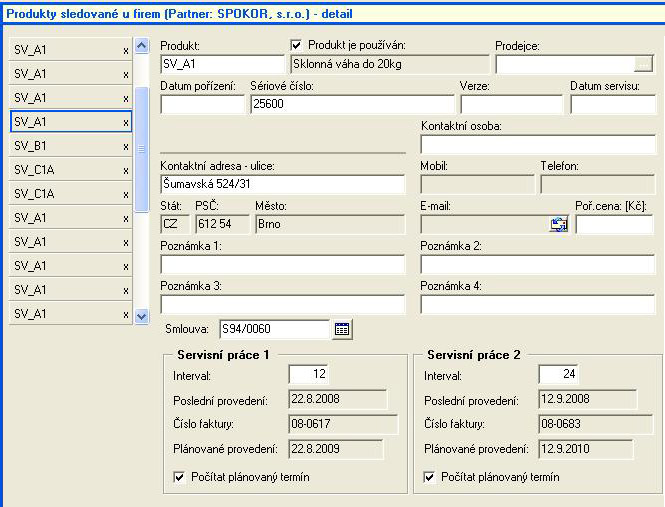Remove SV_B1 using its x icon
The height and width of the screenshot is (507, 665).
(125, 146)
